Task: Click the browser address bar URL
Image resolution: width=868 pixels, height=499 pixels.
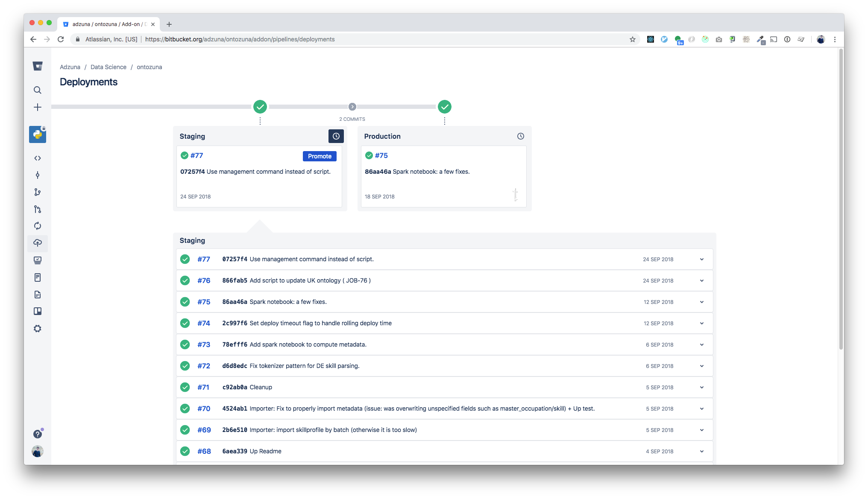Action: click(x=240, y=39)
